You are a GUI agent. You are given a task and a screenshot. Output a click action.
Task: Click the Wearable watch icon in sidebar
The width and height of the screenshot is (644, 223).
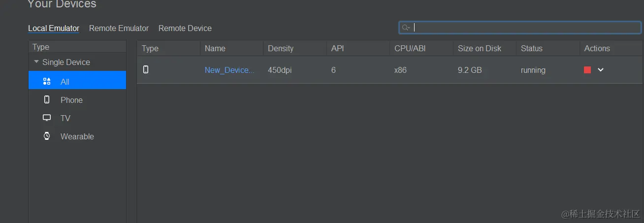pos(47,136)
